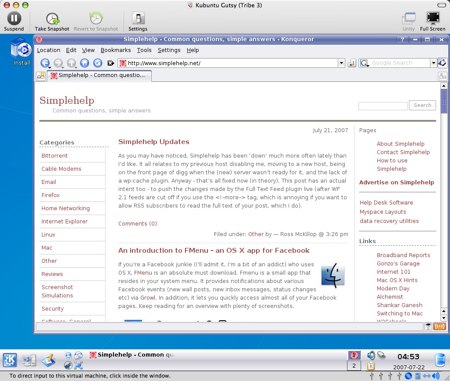Select the Simplehelp - Common questio... tab
450x381 pixels.
click(x=99, y=76)
